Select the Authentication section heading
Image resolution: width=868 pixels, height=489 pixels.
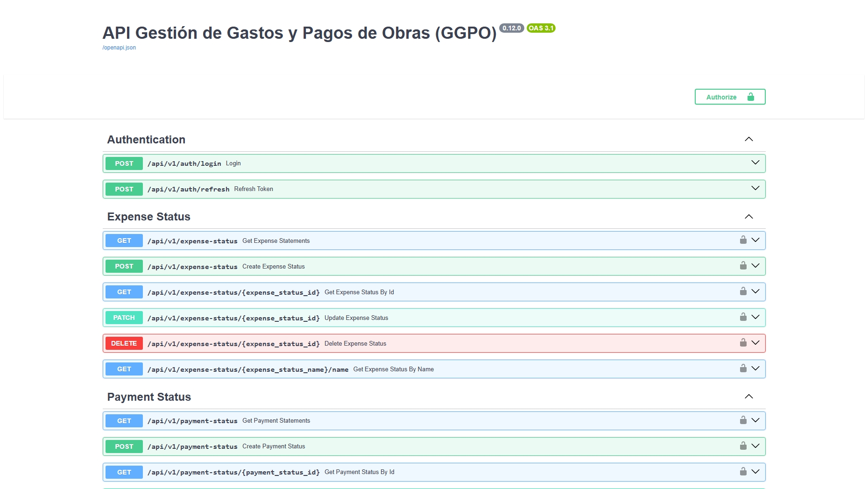pyautogui.click(x=146, y=139)
